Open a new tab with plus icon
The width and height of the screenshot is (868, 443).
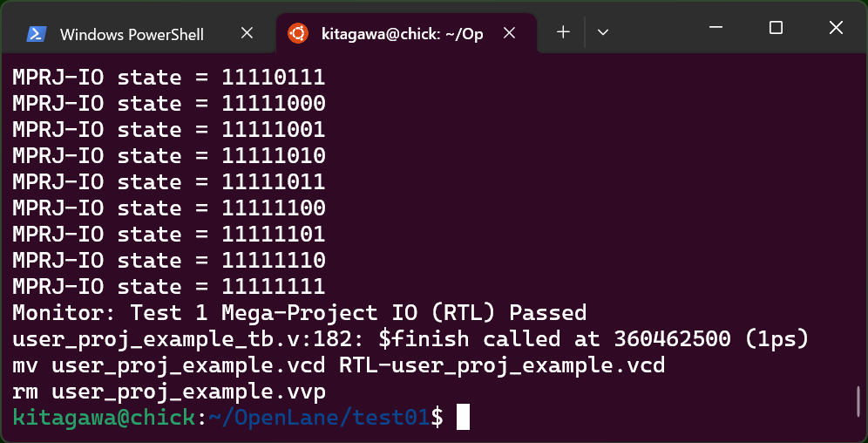tap(563, 32)
